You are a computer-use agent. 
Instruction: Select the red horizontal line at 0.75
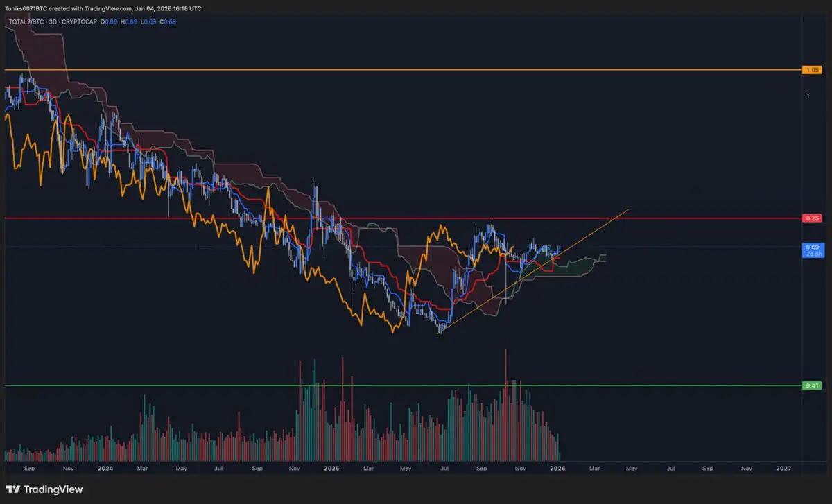[402, 218]
